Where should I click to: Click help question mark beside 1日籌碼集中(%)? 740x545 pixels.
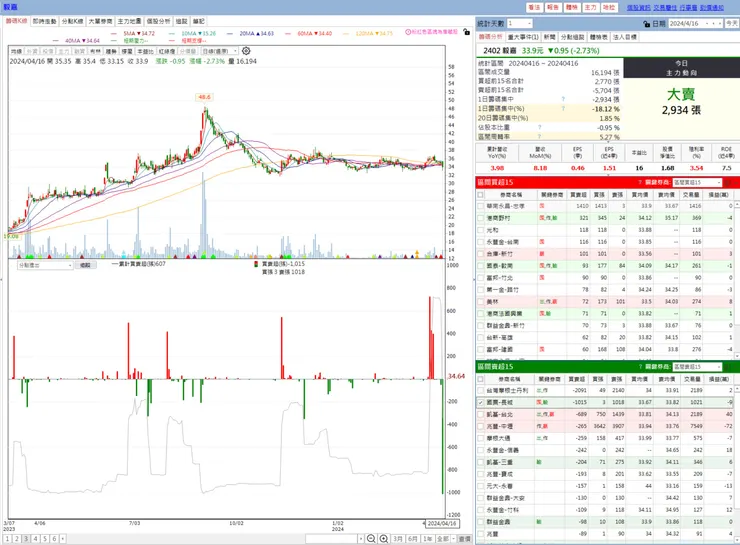(563, 109)
